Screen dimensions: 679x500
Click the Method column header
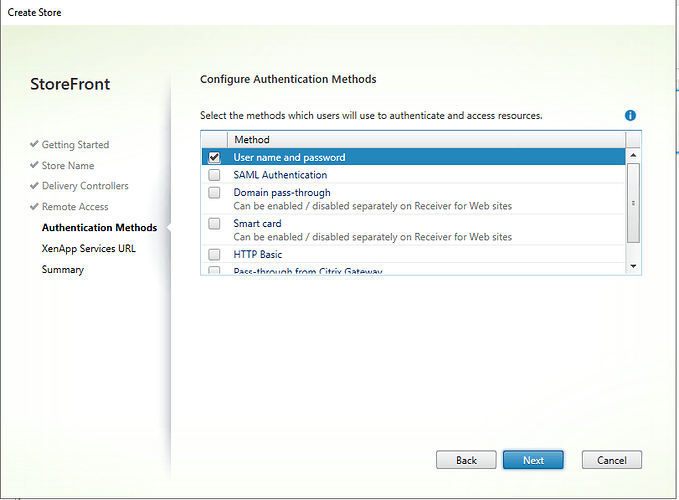[x=252, y=140]
